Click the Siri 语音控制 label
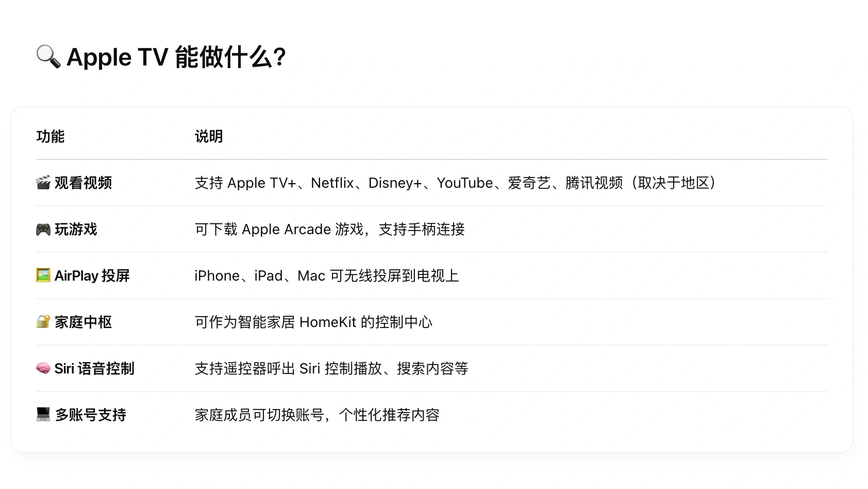 pyautogui.click(x=95, y=369)
